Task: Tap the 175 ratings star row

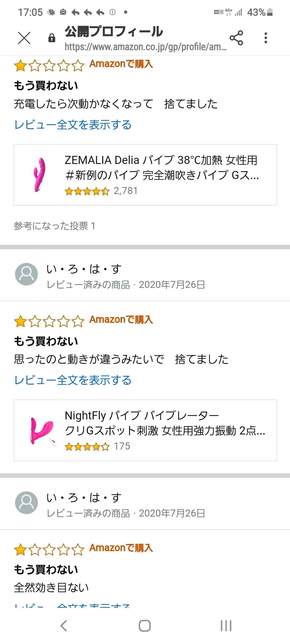Action: [x=97, y=447]
